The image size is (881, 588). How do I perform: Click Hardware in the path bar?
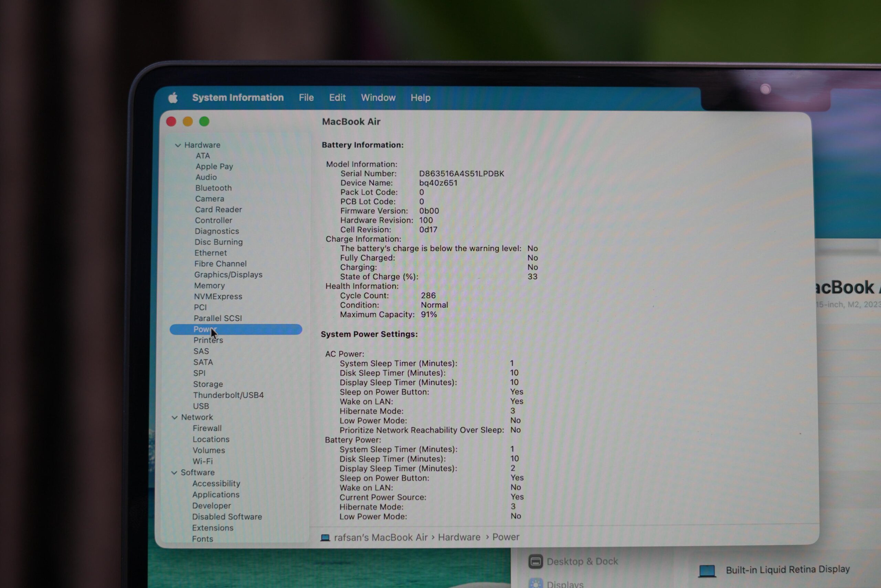pyautogui.click(x=459, y=537)
